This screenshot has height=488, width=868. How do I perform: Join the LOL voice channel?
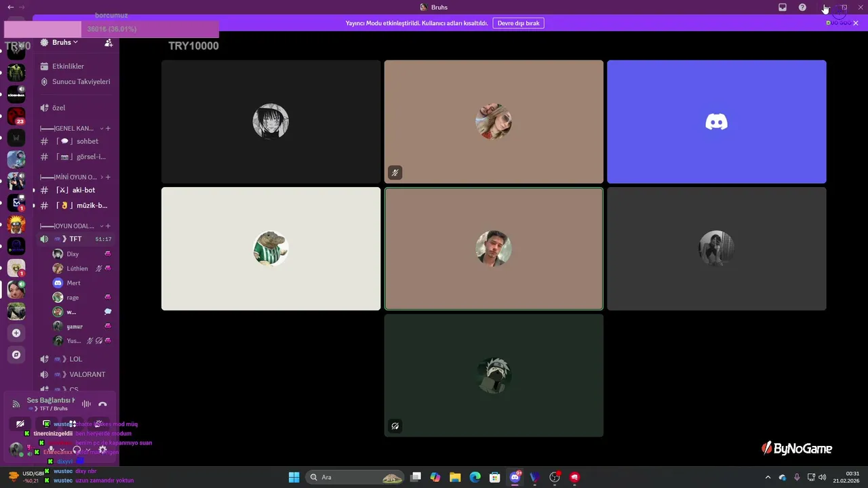76,359
